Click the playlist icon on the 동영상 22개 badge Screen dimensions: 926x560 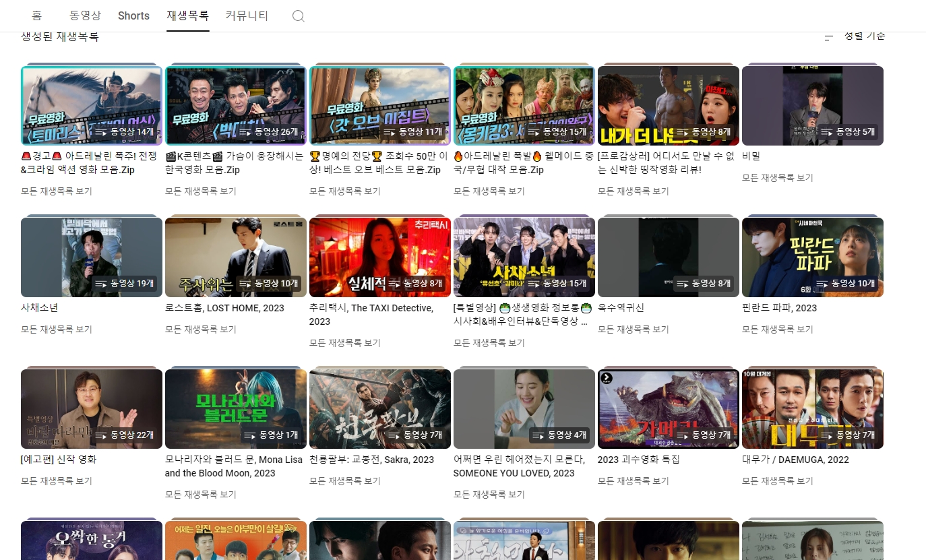[100, 435]
